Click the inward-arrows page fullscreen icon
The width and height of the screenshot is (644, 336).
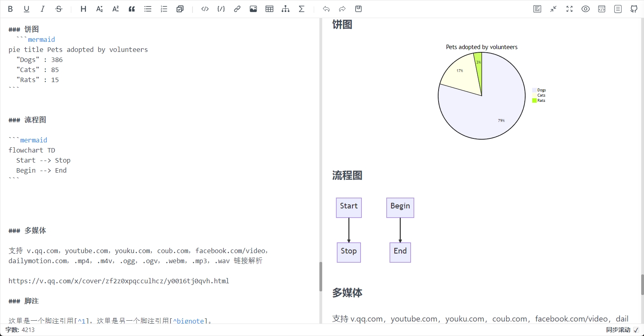pyautogui.click(x=553, y=9)
